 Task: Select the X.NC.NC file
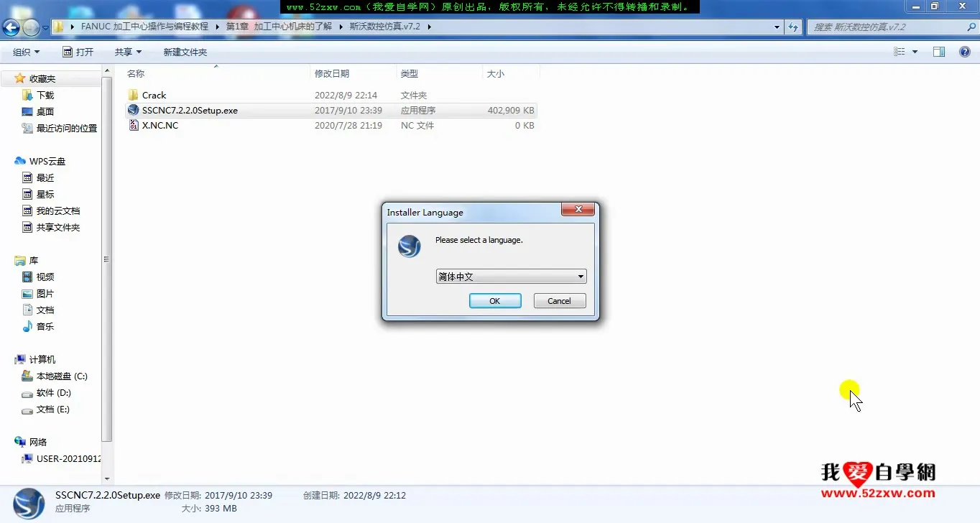[x=160, y=125]
